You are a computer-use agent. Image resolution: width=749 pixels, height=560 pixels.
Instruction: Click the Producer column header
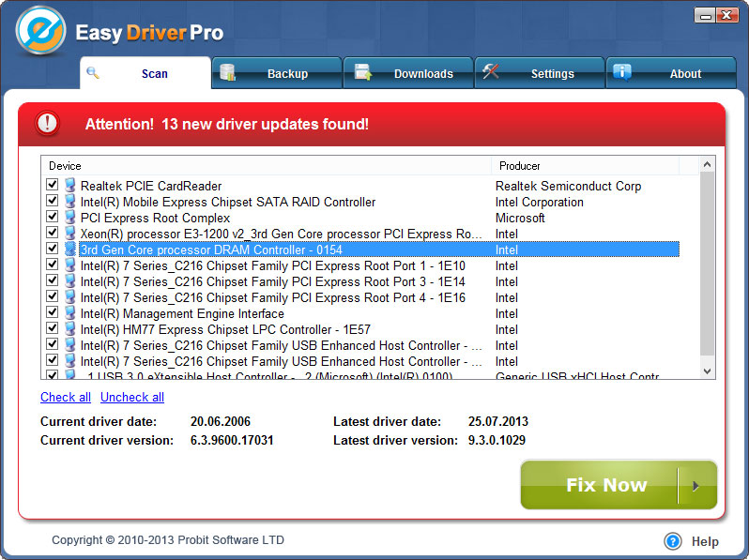585,166
